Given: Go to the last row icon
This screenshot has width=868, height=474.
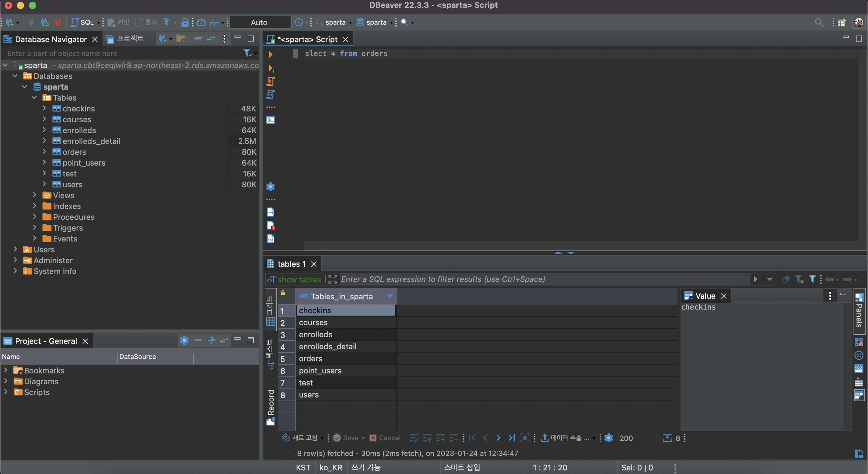Looking at the screenshot, I should click(511, 438).
